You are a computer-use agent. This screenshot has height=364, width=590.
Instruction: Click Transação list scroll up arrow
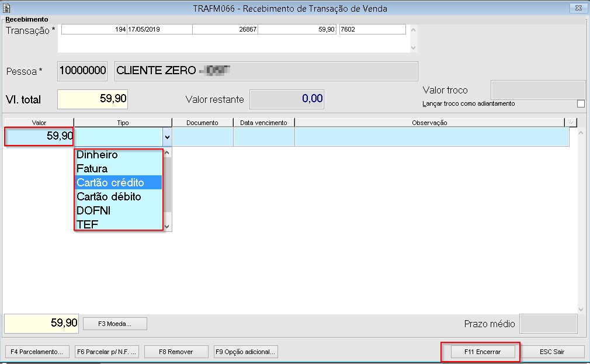[413, 30]
